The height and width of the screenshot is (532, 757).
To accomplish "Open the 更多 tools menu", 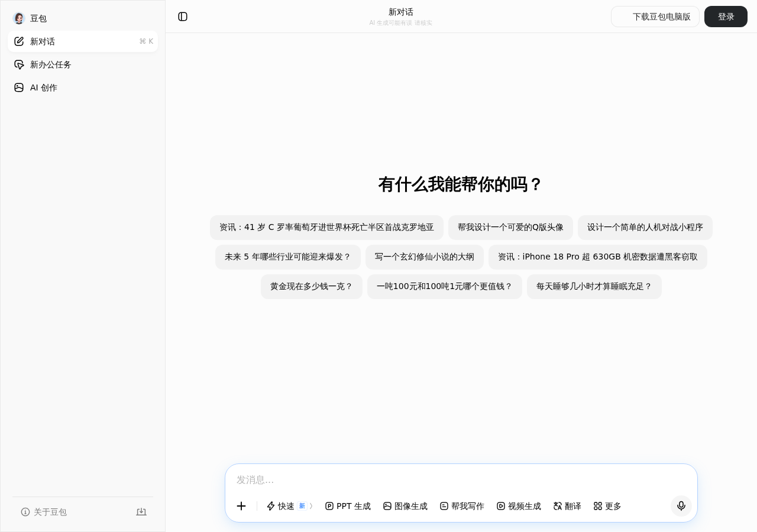I will 607,506.
